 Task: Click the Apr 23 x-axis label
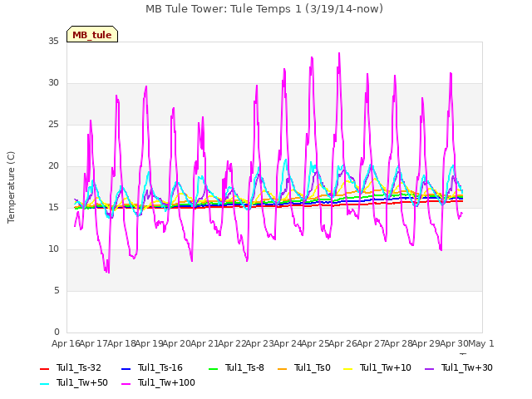click(260, 343)
